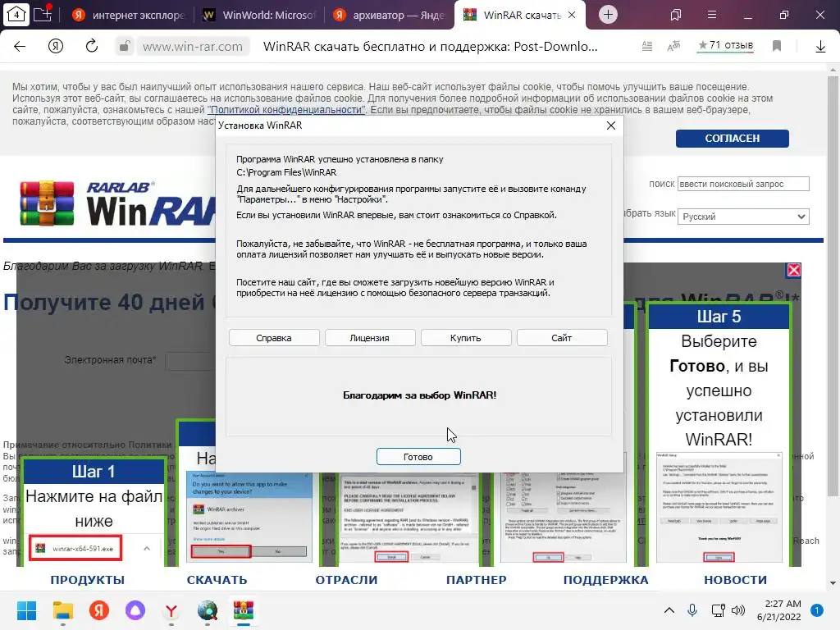
Task: Switch to интернет эксплоре tab
Action: [x=129, y=15]
